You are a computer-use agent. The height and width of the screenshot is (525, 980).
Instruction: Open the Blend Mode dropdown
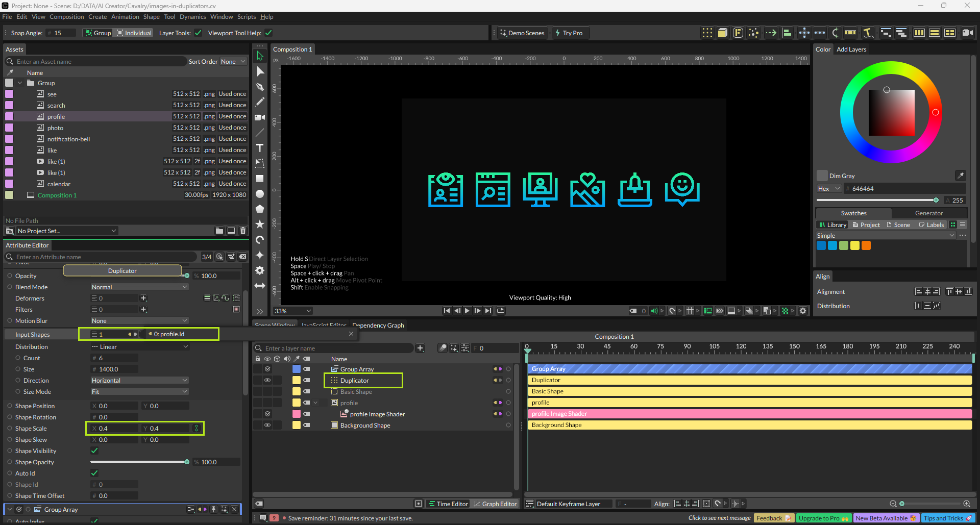tap(139, 287)
